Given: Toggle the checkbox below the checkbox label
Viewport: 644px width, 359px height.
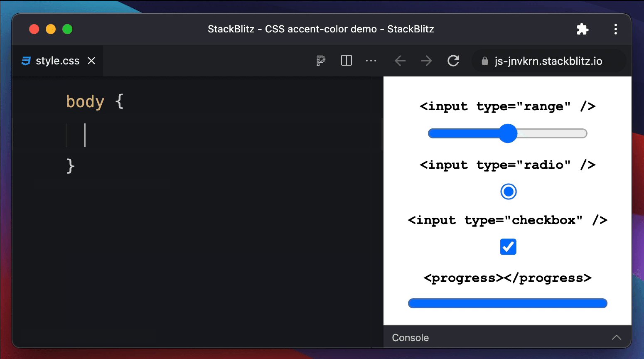Looking at the screenshot, I should pyautogui.click(x=508, y=247).
